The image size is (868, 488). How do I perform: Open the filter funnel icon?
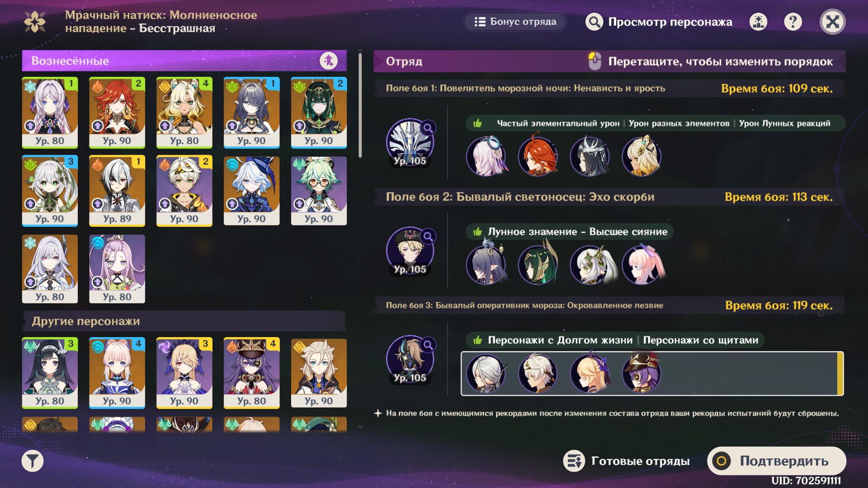[x=33, y=461]
